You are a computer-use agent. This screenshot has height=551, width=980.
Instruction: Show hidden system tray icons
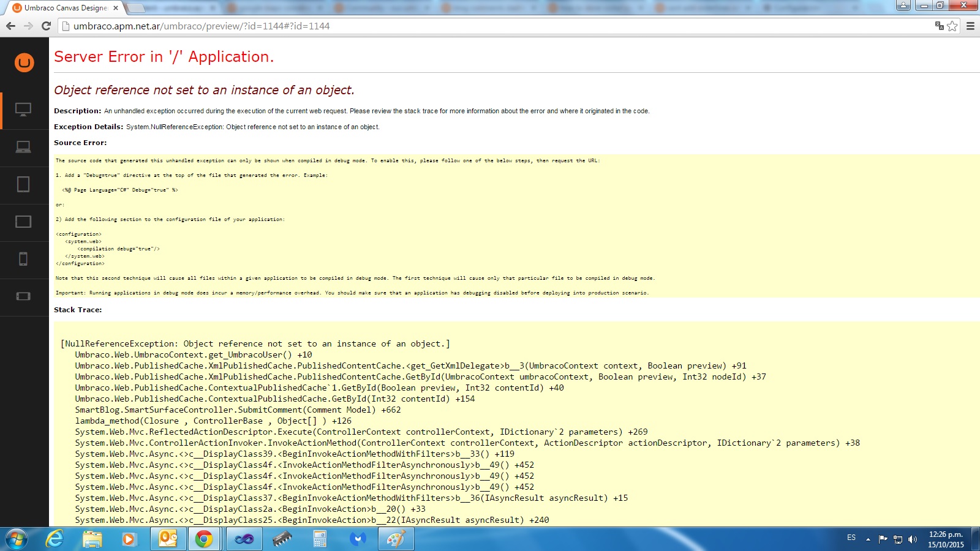point(868,539)
